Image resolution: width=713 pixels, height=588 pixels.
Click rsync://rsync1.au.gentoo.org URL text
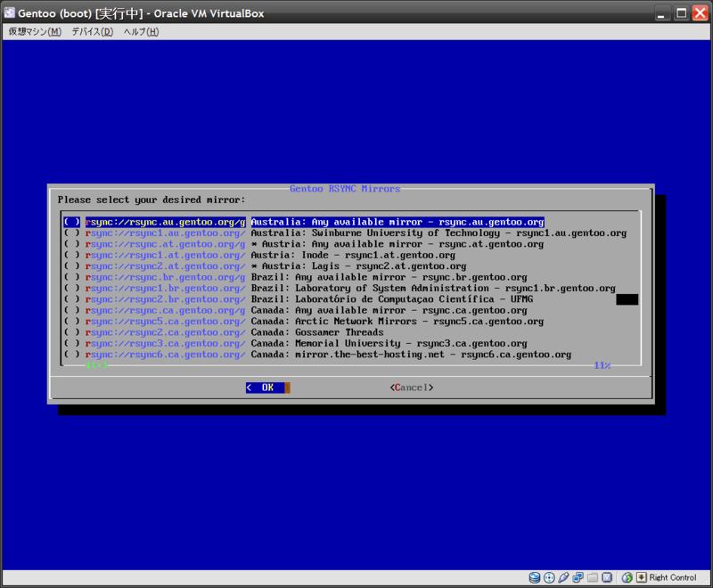click(166, 233)
